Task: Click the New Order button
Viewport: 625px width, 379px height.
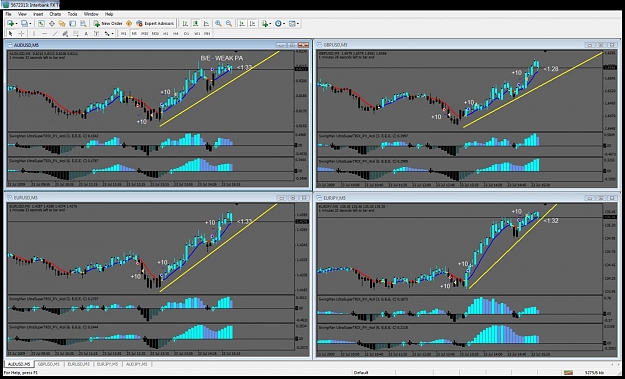Action: (108, 24)
